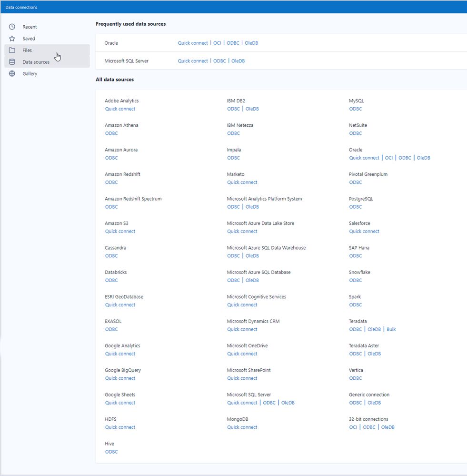The height and width of the screenshot is (476, 467).
Task: Connect to Amazon Athena via ODBC
Action: [111, 133]
